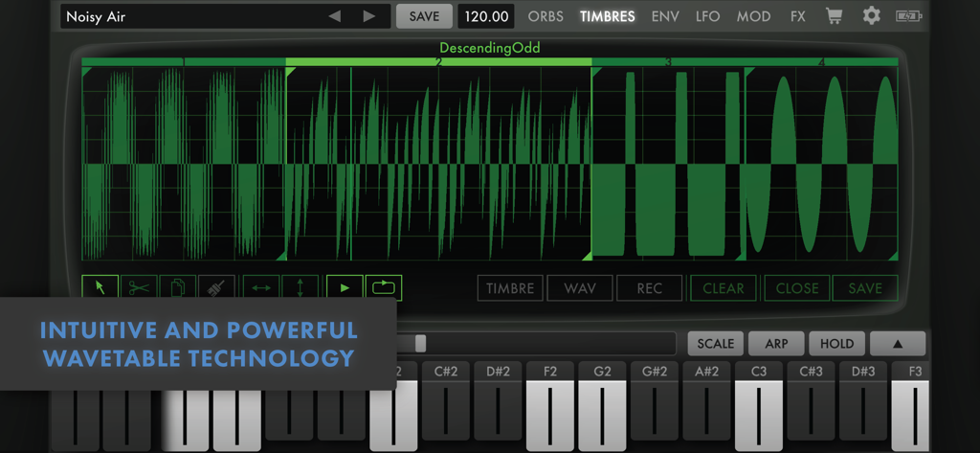Toggle the HOLD key latch
This screenshot has width=980, height=453.
836,344
